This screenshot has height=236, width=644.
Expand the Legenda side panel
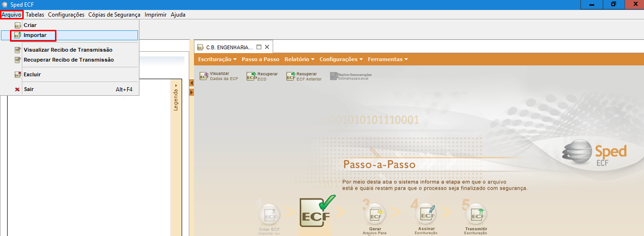pos(176,98)
